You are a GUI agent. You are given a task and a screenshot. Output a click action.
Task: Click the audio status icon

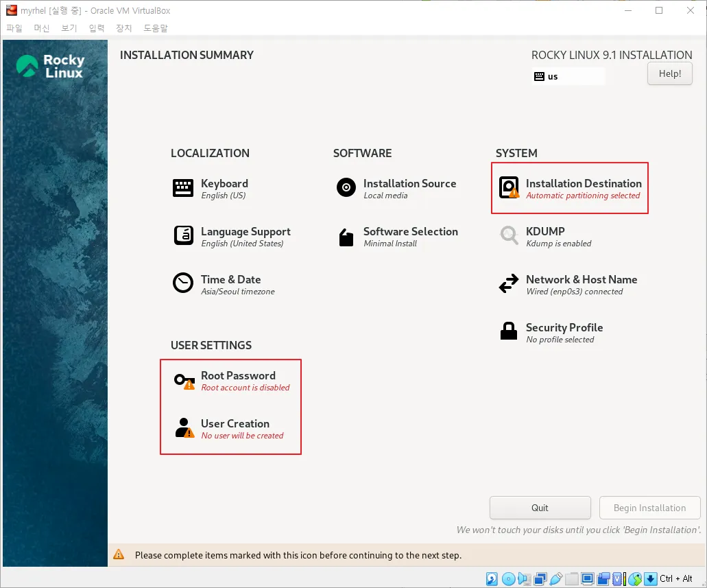coord(524,578)
